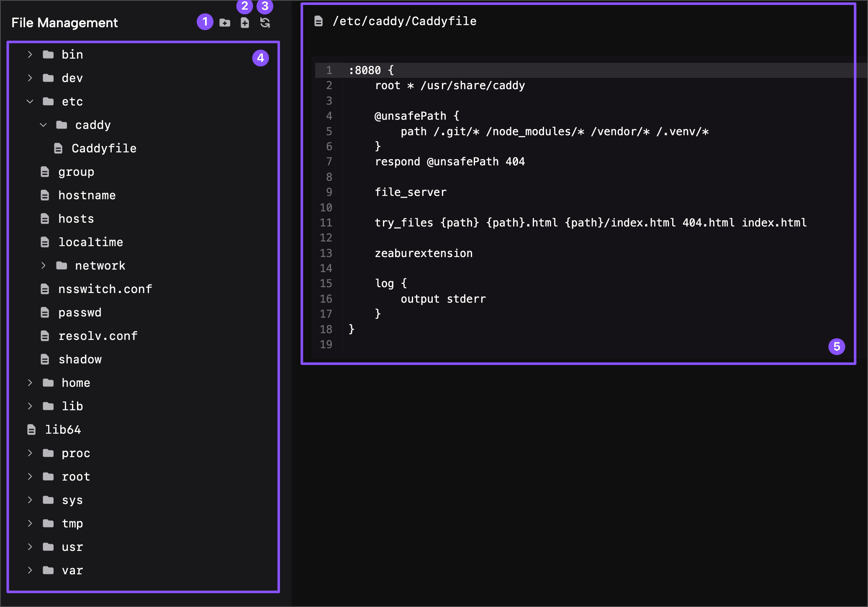Expand the usr folder chevron
Image resolution: width=868 pixels, height=607 pixels.
[x=30, y=547]
